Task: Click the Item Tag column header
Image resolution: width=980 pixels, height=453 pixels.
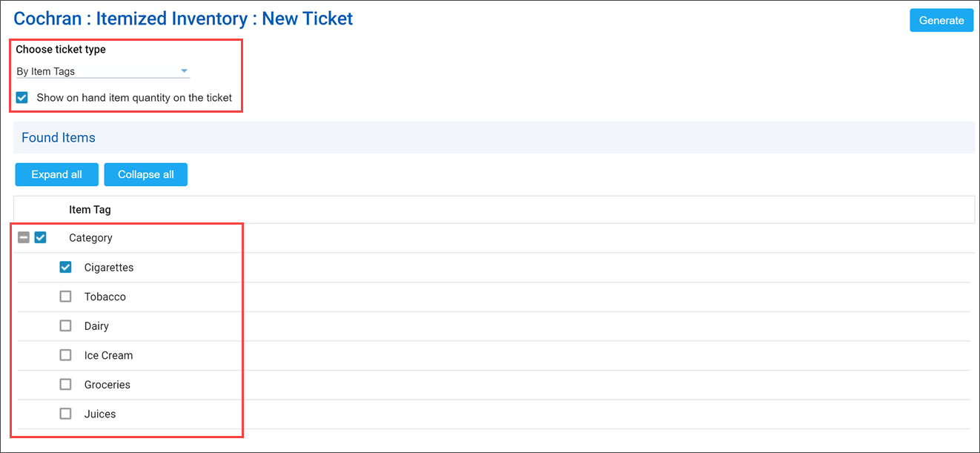Action: click(x=89, y=209)
